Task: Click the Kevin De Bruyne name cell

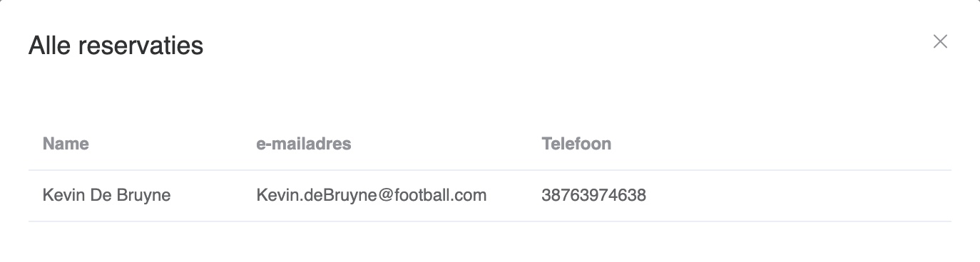Action: (x=106, y=195)
